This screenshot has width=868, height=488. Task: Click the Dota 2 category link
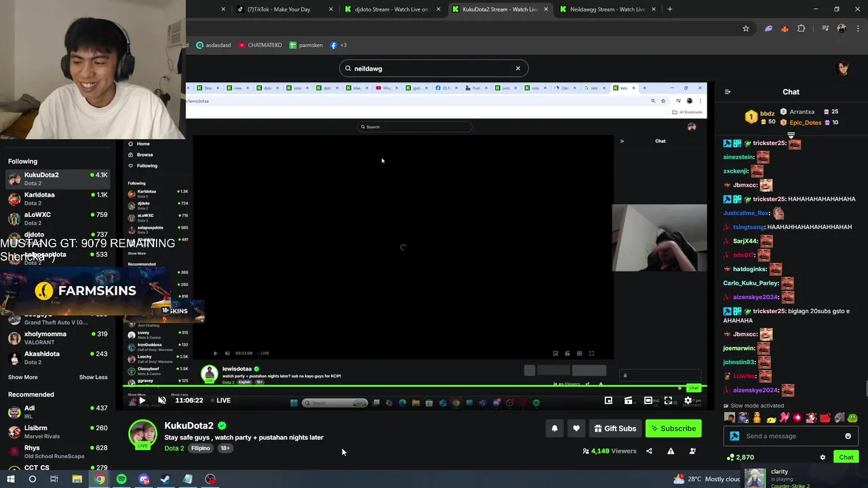pyautogui.click(x=174, y=449)
